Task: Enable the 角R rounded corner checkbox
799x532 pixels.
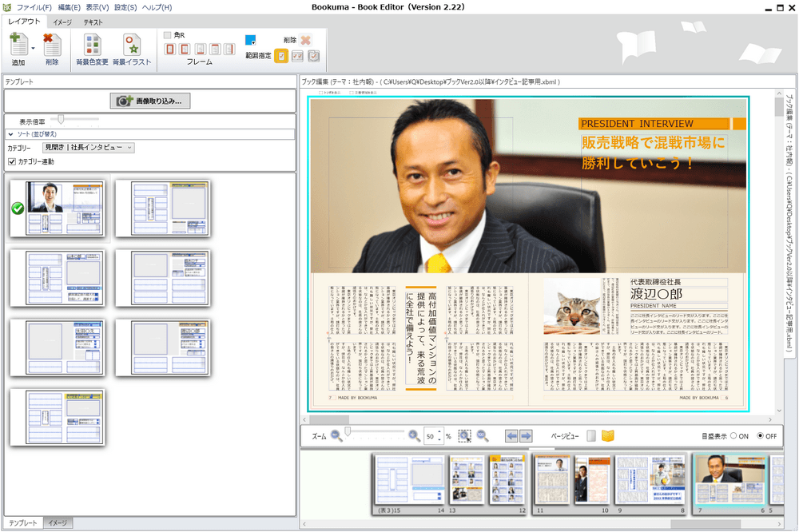Action: [x=168, y=35]
